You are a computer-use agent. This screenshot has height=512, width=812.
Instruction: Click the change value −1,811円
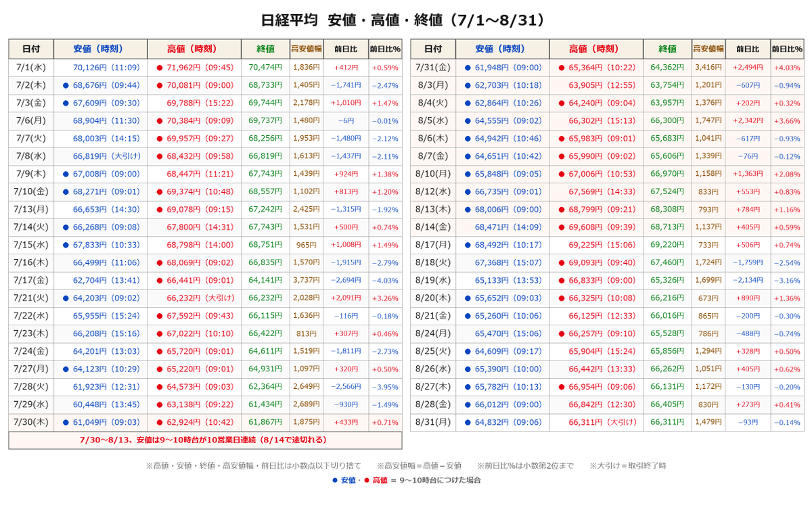tap(346, 350)
